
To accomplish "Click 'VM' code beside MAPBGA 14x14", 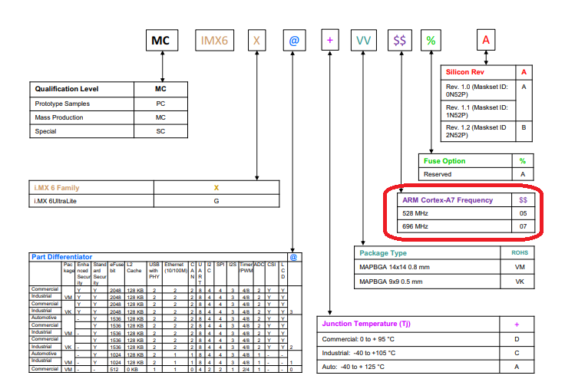I will point(520,267).
